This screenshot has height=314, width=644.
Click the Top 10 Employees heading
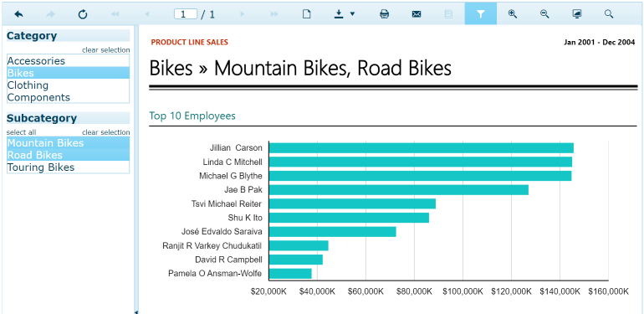[x=192, y=116]
